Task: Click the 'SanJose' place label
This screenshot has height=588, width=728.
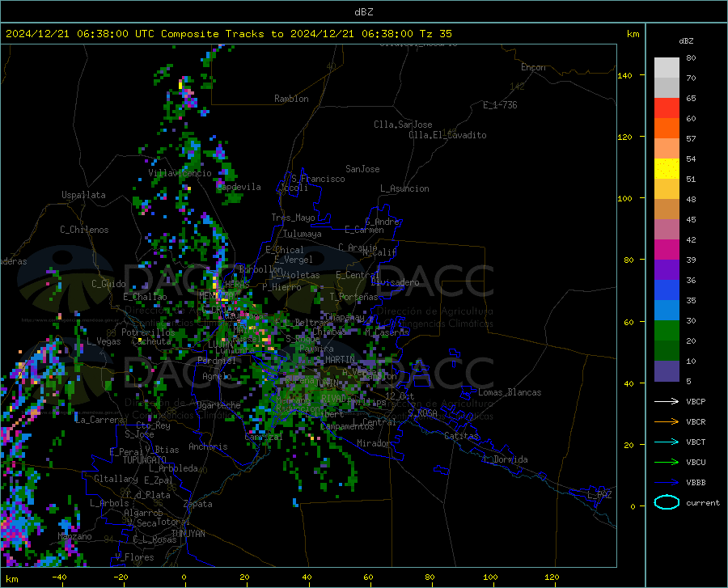Action: [362, 169]
